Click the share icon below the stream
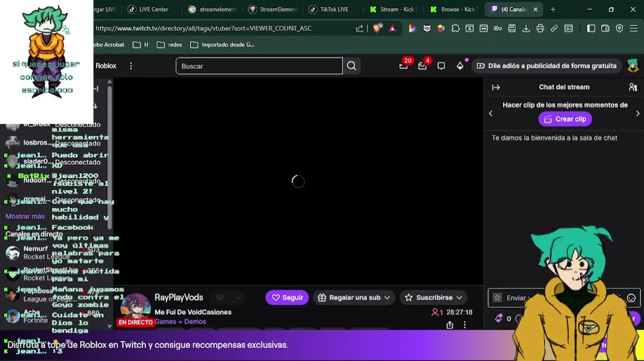 pos(450,325)
